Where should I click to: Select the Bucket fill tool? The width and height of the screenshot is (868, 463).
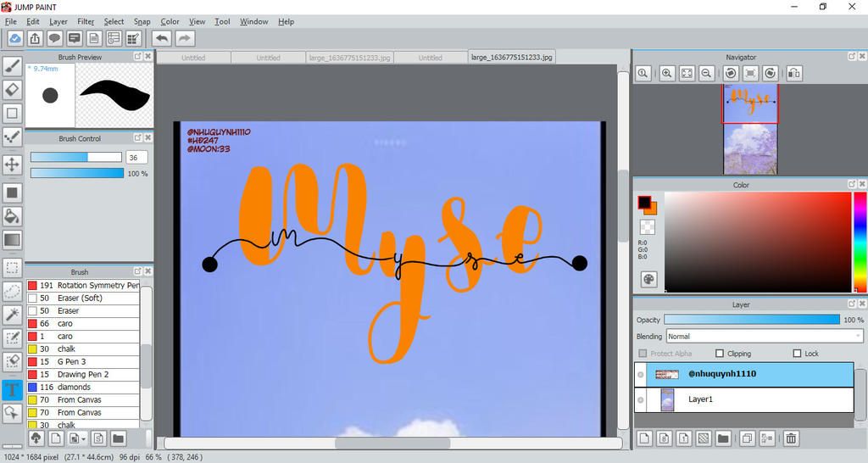click(12, 216)
